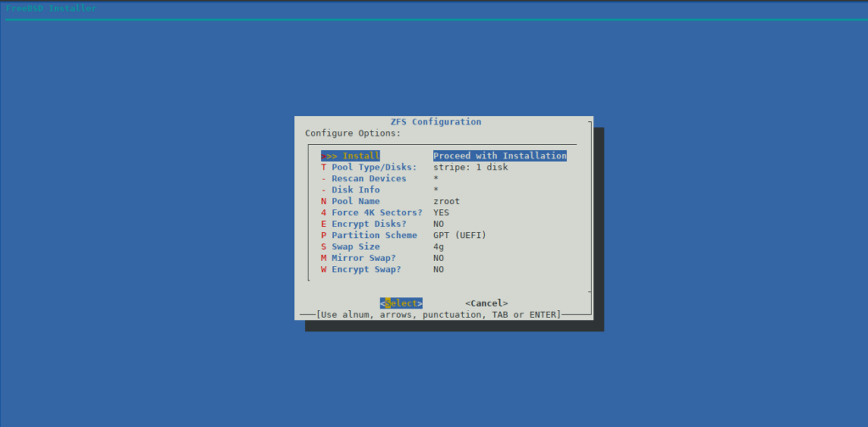
Task: Click the 'NO' value beside Mirror Swap
Action: pos(438,258)
